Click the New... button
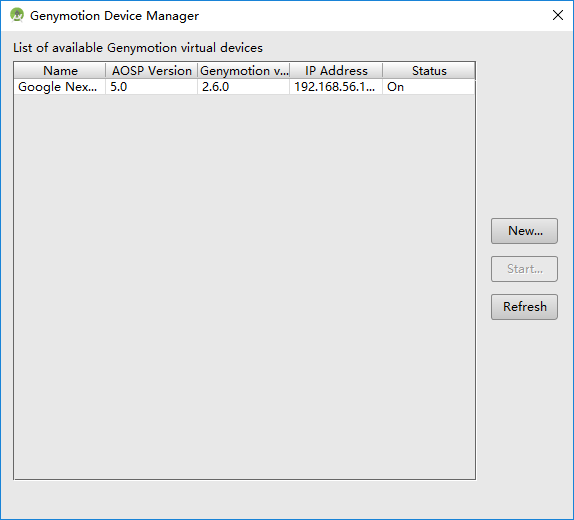 524,231
